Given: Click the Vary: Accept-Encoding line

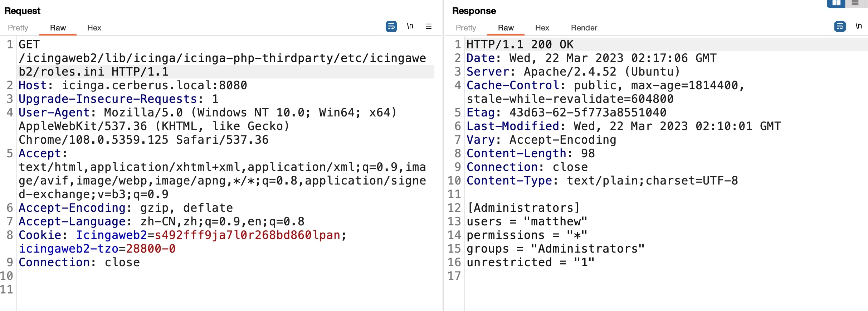Looking at the screenshot, I should click(x=541, y=140).
